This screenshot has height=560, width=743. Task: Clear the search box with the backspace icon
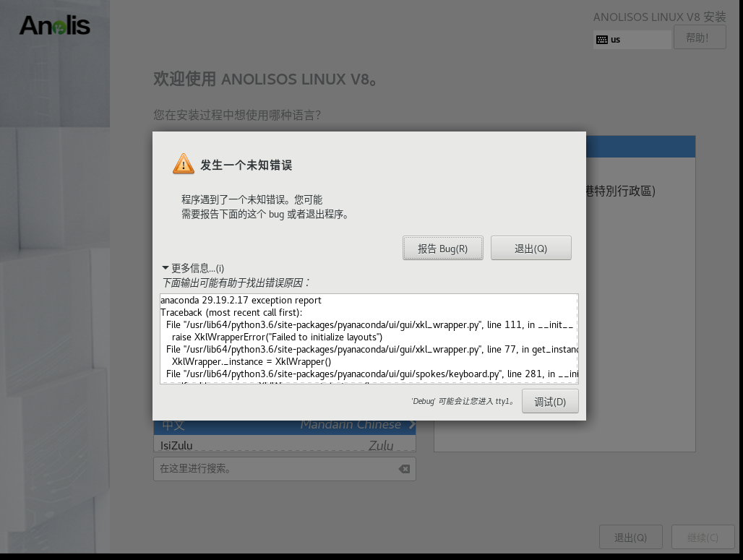404,469
